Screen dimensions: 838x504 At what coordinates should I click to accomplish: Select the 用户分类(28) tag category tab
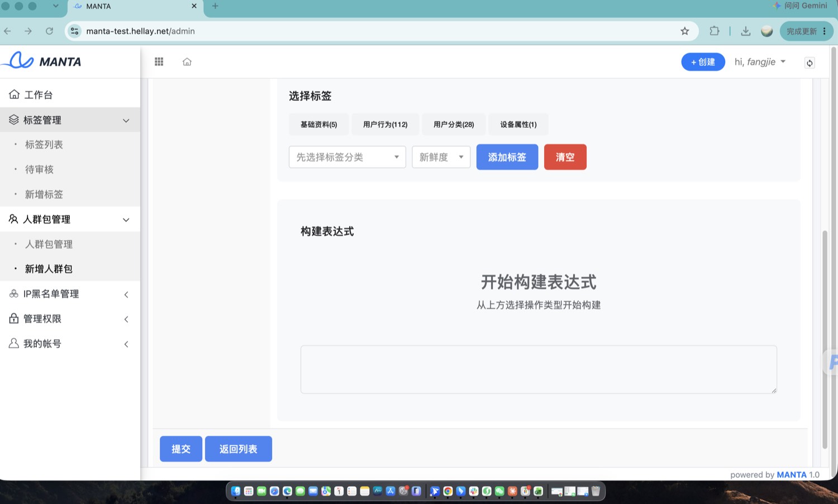point(454,125)
